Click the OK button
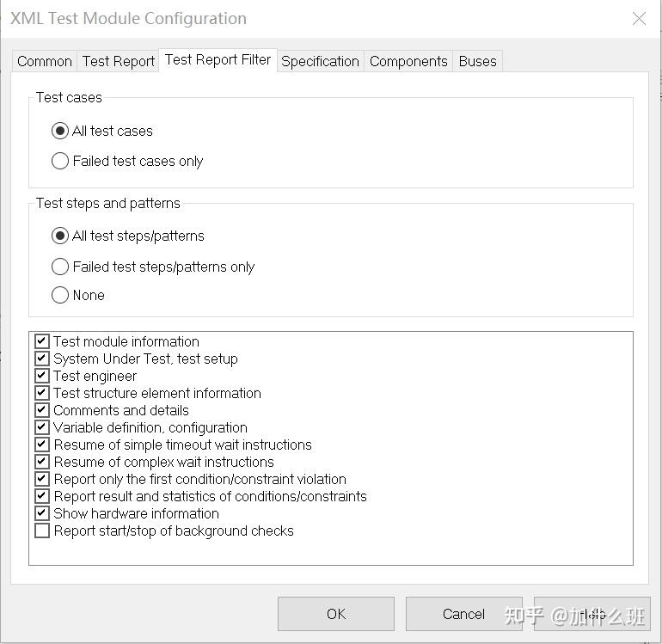The height and width of the screenshot is (644, 662). point(335,614)
